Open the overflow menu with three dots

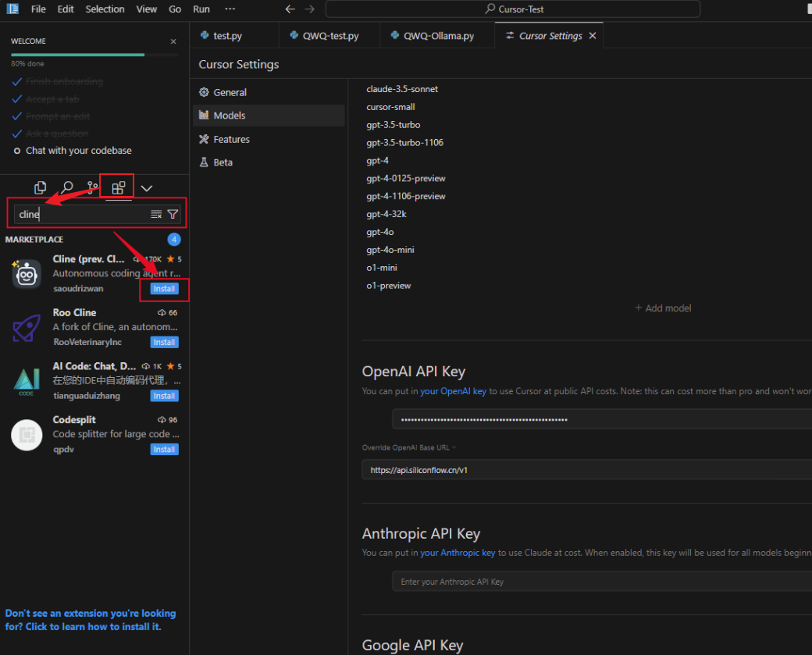tap(230, 9)
